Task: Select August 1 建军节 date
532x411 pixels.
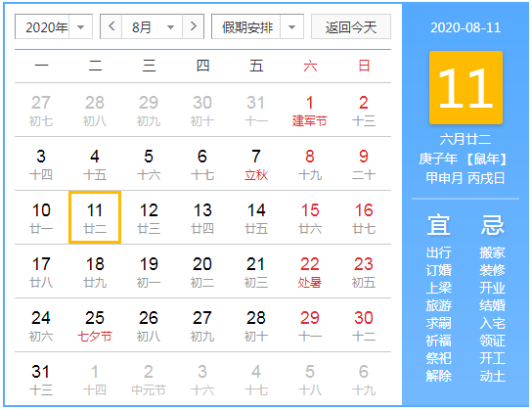Action: (x=310, y=111)
